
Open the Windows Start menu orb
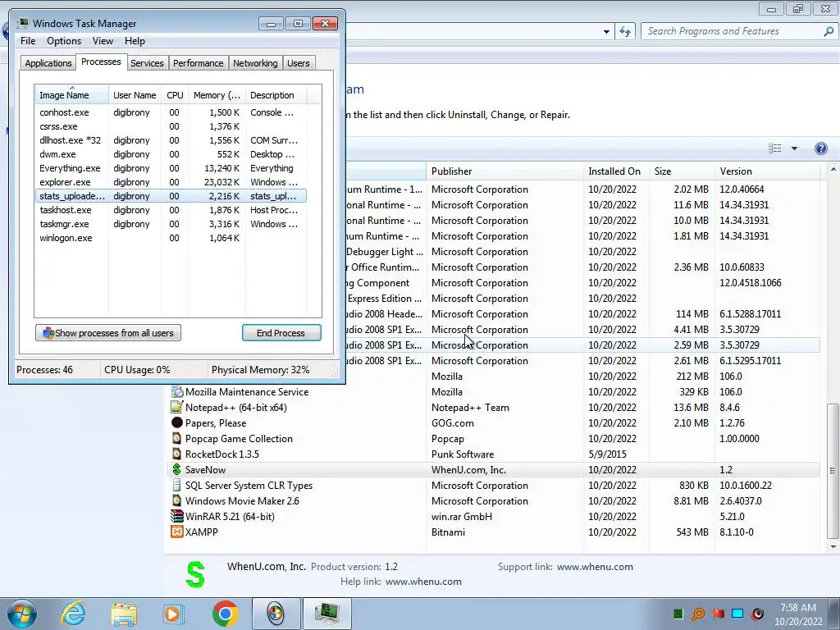click(x=22, y=614)
